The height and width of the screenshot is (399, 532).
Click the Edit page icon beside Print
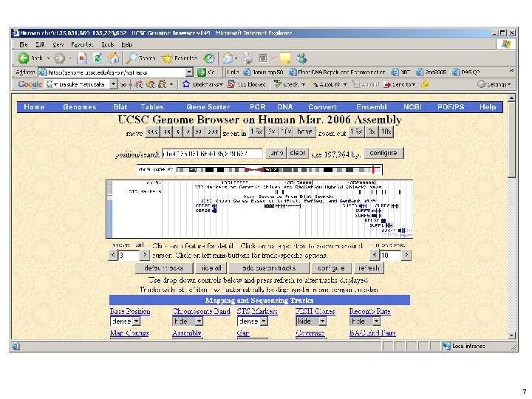click(263, 58)
